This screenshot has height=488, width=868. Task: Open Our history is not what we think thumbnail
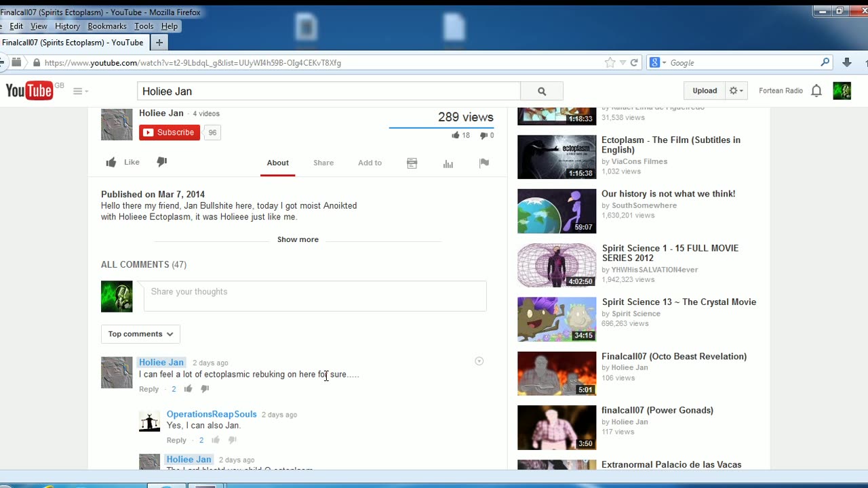tap(557, 211)
